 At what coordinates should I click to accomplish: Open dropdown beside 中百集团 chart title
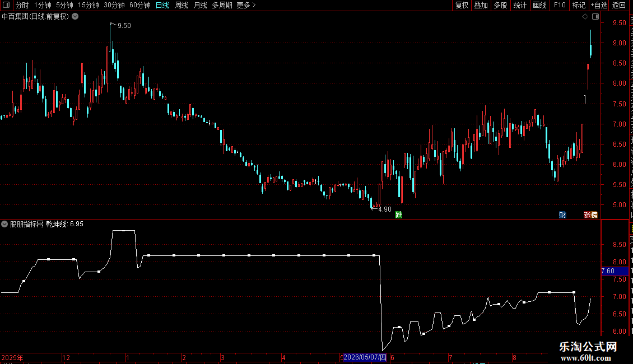75,17
